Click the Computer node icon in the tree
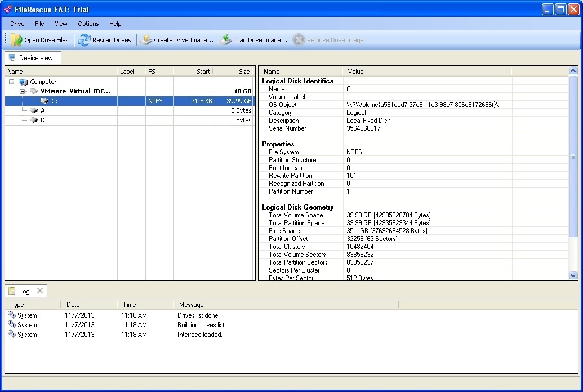The width and height of the screenshot is (583, 392). (22, 82)
